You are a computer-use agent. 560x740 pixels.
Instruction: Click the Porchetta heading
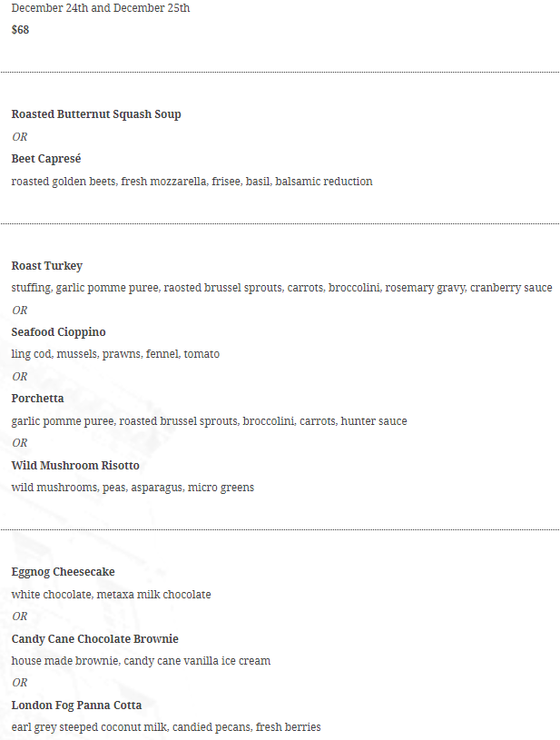click(x=38, y=399)
